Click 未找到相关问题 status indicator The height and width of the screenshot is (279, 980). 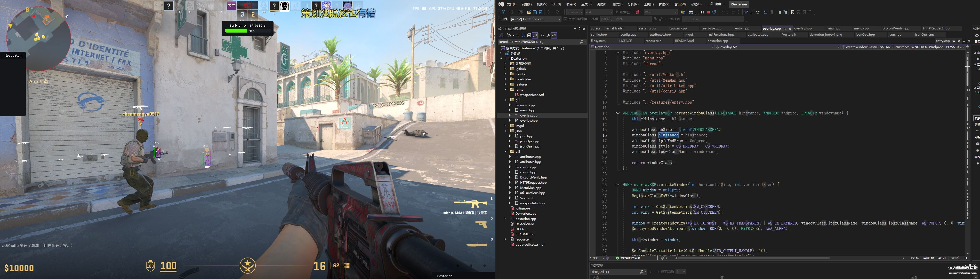pyautogui.click(x=628, y=258)
